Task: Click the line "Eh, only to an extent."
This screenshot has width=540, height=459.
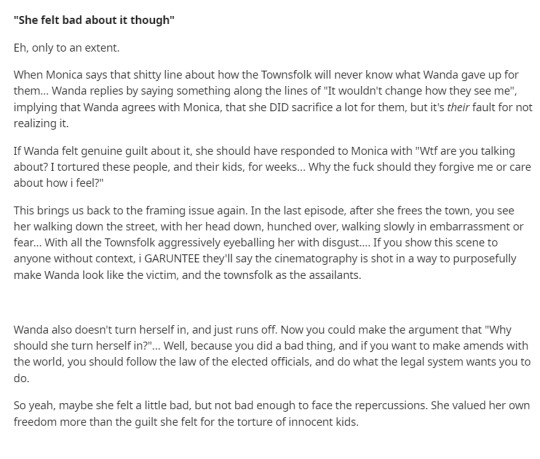Action: coord(66,48)
